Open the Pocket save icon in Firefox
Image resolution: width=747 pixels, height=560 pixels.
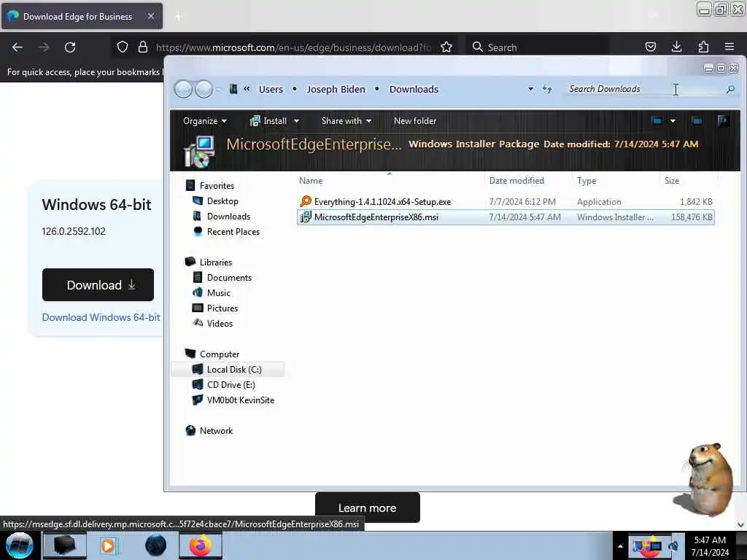(650, 47)
